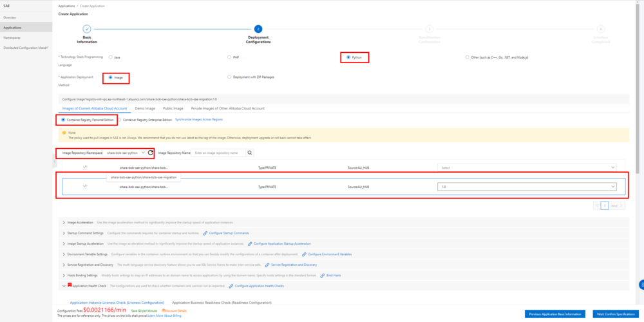Open the version dropdown showing 1.0
644x322 pixels.
[x=527, y=187]
